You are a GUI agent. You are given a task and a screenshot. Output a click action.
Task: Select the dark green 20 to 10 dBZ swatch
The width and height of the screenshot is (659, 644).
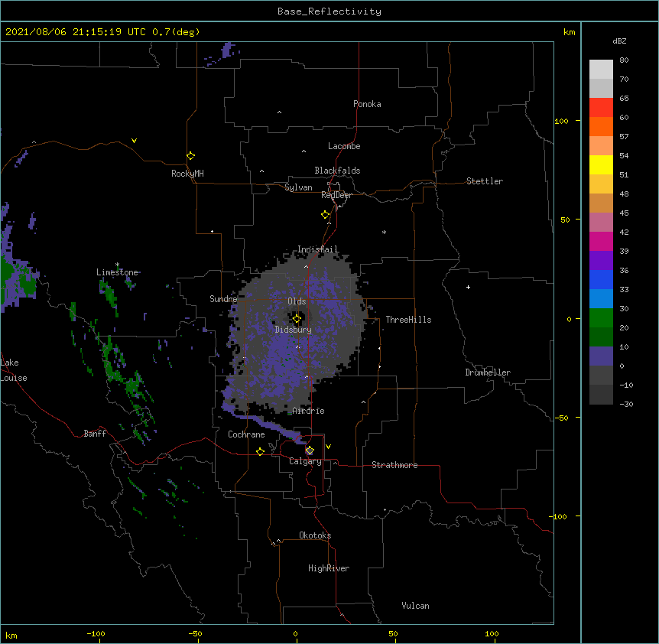pos(601,337)
